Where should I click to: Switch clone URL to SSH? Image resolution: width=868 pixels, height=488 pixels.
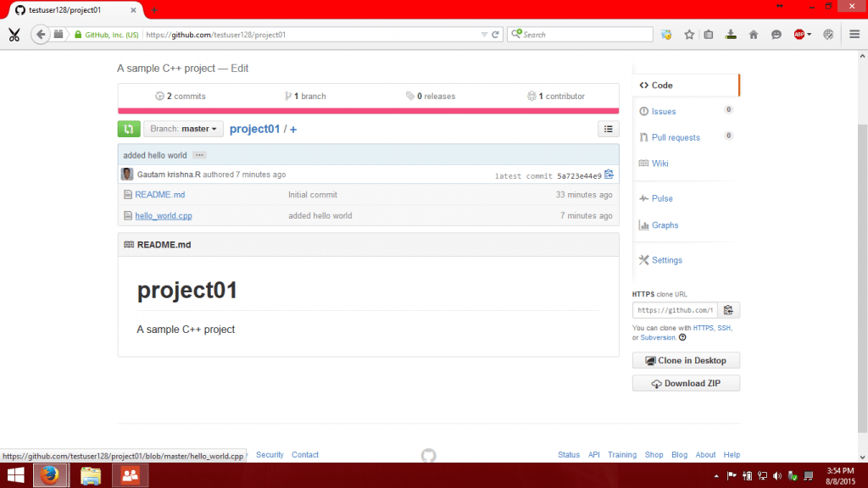coord(724,328)
